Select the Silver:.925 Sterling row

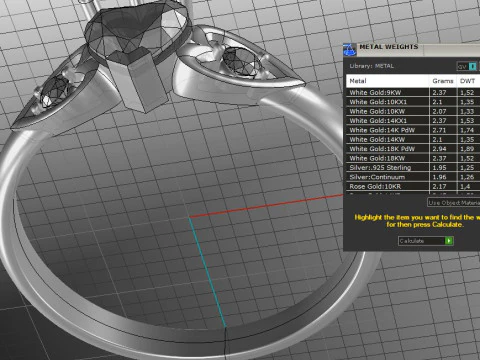(413, 167)
